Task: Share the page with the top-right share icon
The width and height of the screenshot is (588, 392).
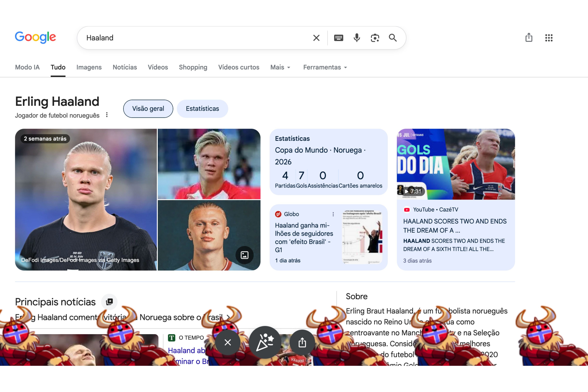Action: 529,37
